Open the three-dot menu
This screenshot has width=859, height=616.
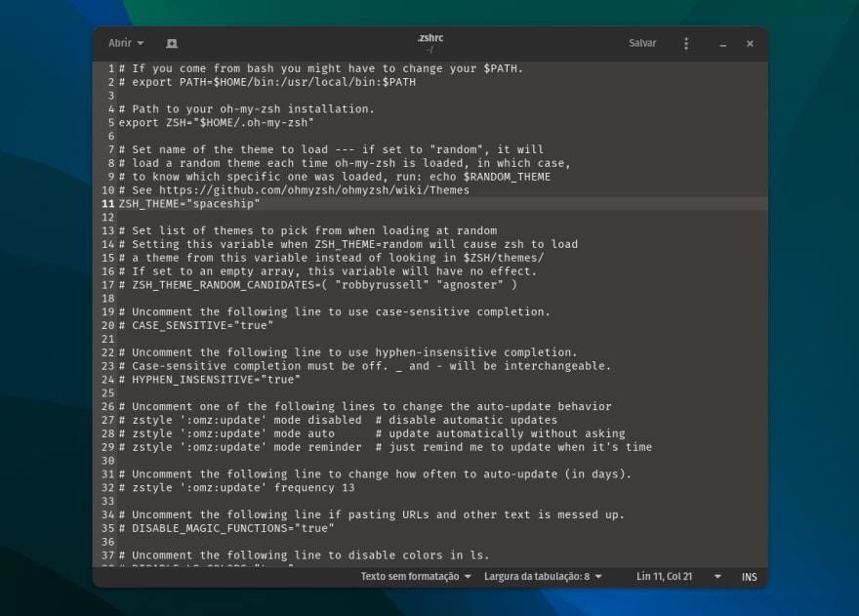[x=686, y=43]
